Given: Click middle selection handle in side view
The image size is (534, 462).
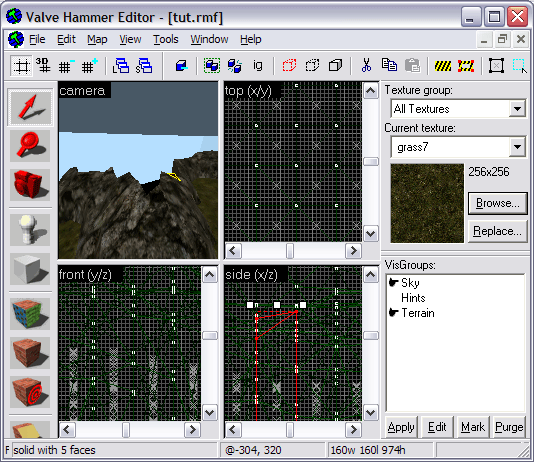Looking at the screenshot, I should [277, 305].
